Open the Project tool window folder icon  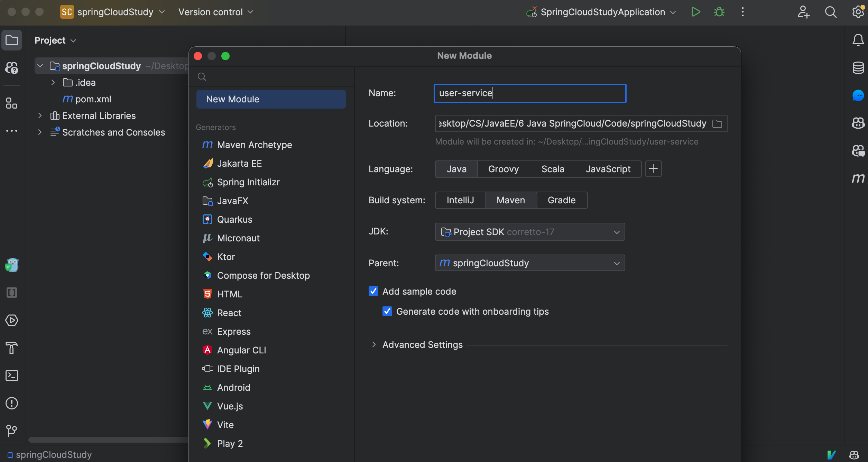12,40
